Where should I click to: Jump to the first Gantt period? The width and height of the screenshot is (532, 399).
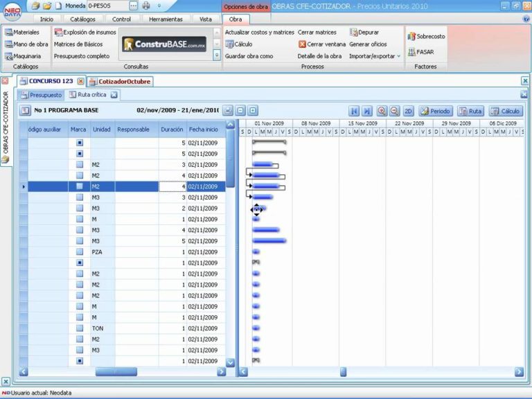[x=354, y=111]
